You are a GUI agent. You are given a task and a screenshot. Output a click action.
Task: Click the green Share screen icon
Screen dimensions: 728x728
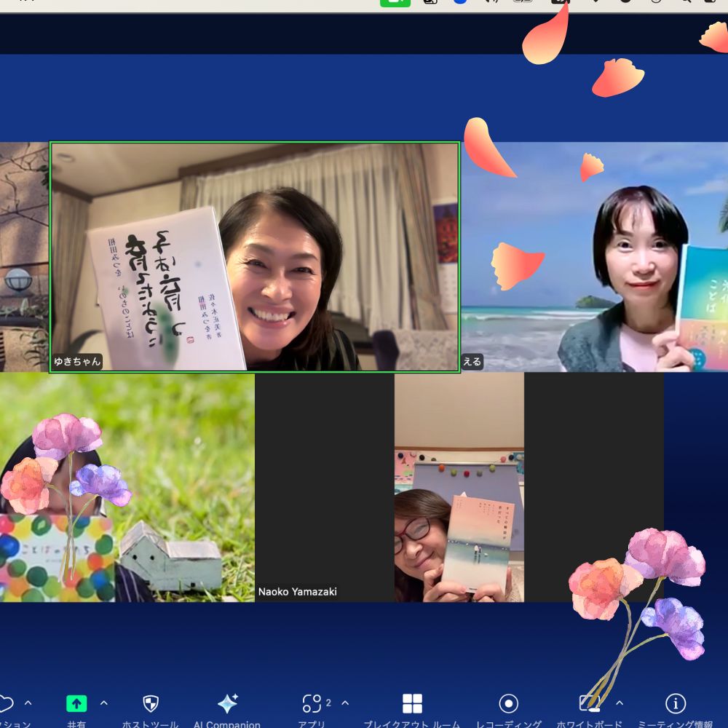(76, 703)
